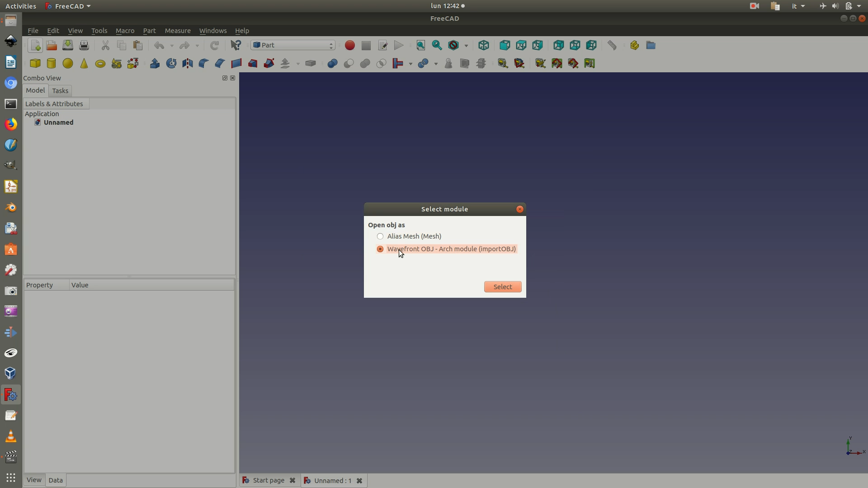Click the Mirror tool icon
This screenshot has width=868, height=488.
coord(188,63)
